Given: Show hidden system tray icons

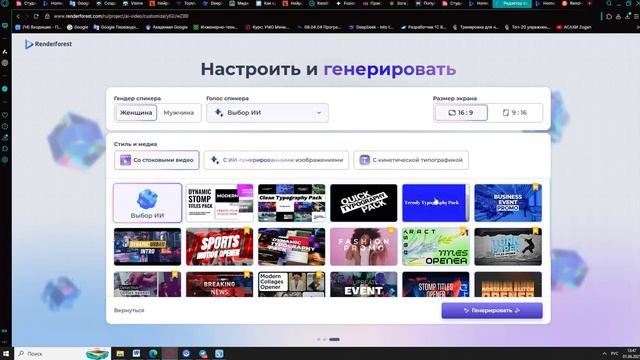Looking at the screenshot, I should 604,353.
